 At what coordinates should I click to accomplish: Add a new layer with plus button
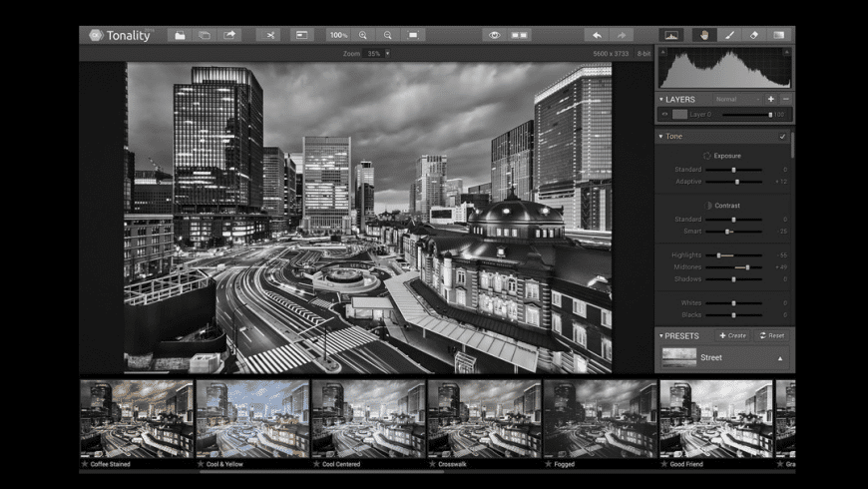click(770, 99)
